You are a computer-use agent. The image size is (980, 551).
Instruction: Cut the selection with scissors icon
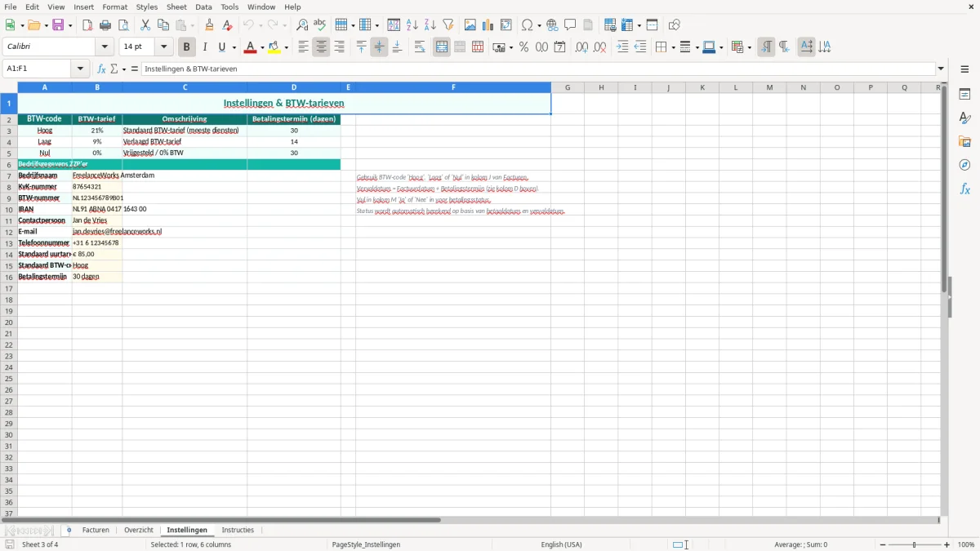(x=145, y=25)
